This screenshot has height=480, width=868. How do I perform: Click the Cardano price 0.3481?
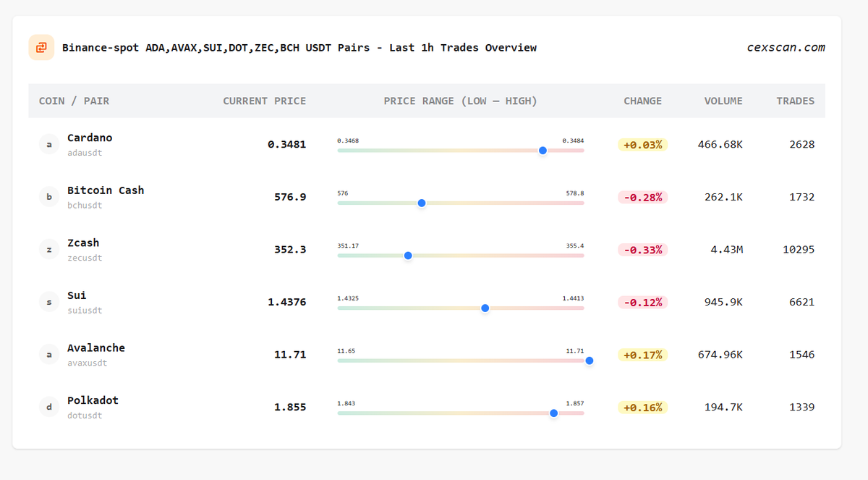[x=286, y=145]
